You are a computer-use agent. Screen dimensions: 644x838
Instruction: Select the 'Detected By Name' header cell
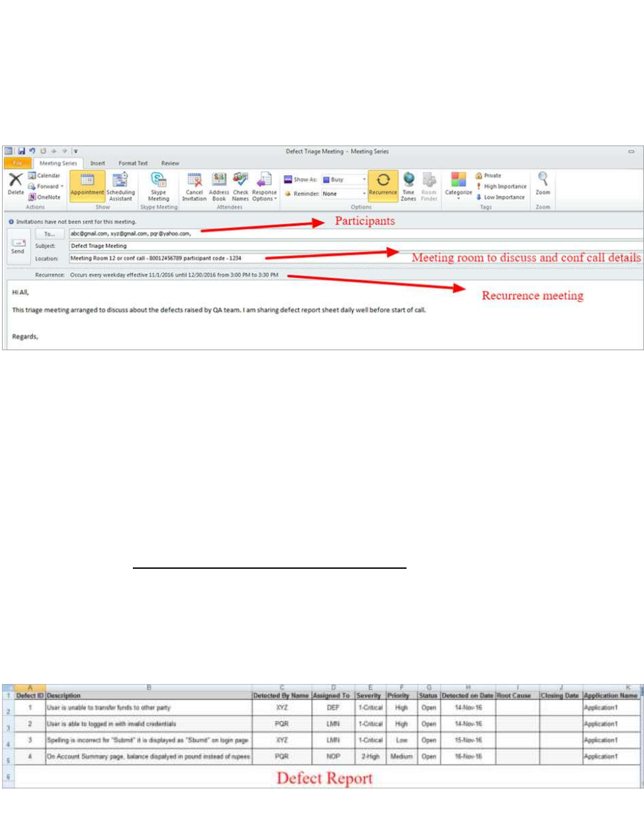click(x=282, y=695)
